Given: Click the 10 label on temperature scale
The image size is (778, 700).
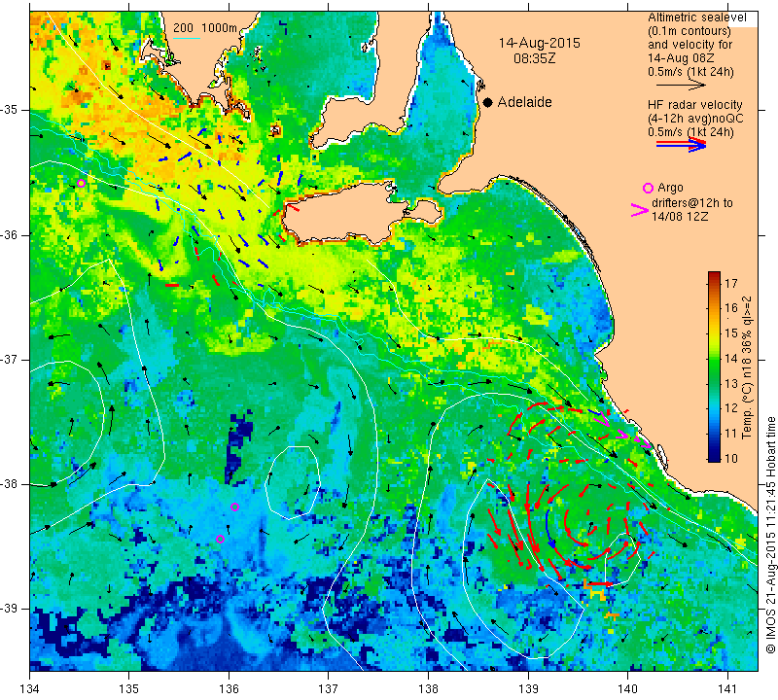Looking at the screenshot, I should [731, 458].
